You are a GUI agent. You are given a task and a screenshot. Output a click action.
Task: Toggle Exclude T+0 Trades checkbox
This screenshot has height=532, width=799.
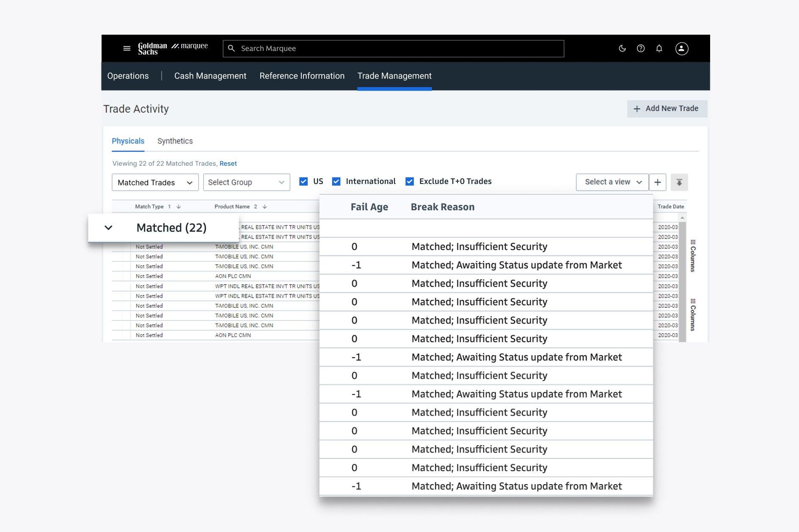[x=410, y=181]
